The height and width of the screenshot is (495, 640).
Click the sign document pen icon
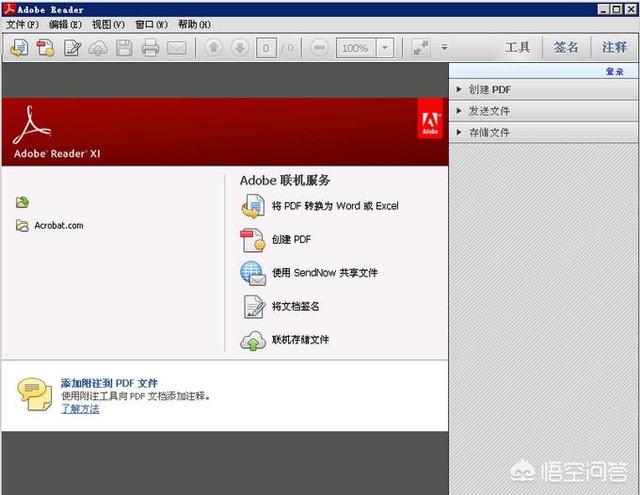[253, 307]
